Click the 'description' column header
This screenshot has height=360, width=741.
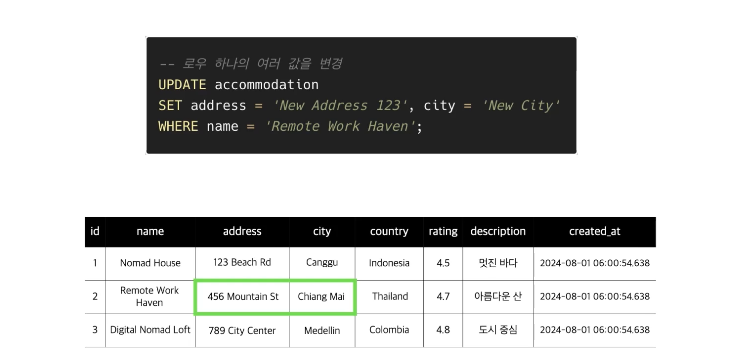coord(498,231)
